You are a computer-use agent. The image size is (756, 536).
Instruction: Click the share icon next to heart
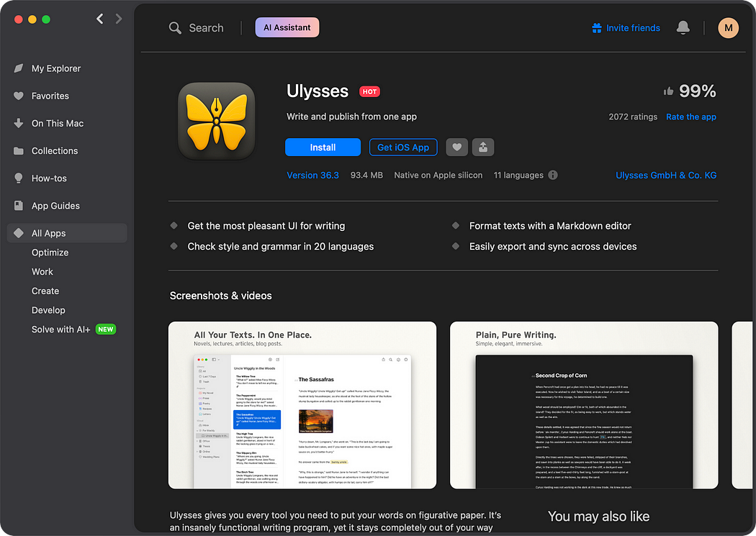(x=483, y=147)
